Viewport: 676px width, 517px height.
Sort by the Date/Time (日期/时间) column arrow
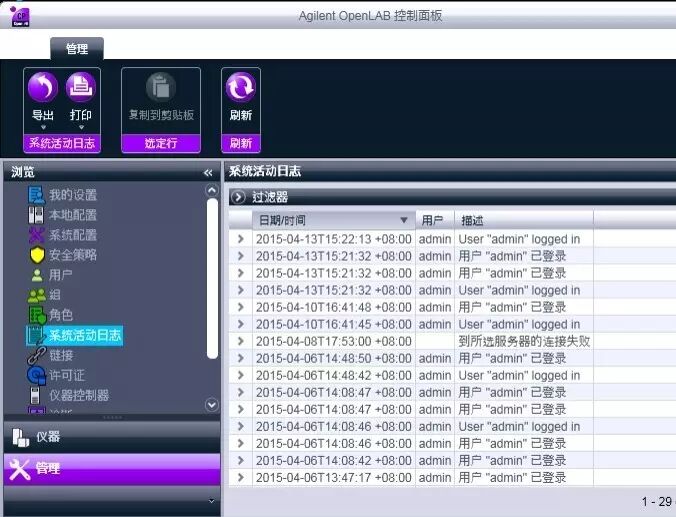click(404, 220)
